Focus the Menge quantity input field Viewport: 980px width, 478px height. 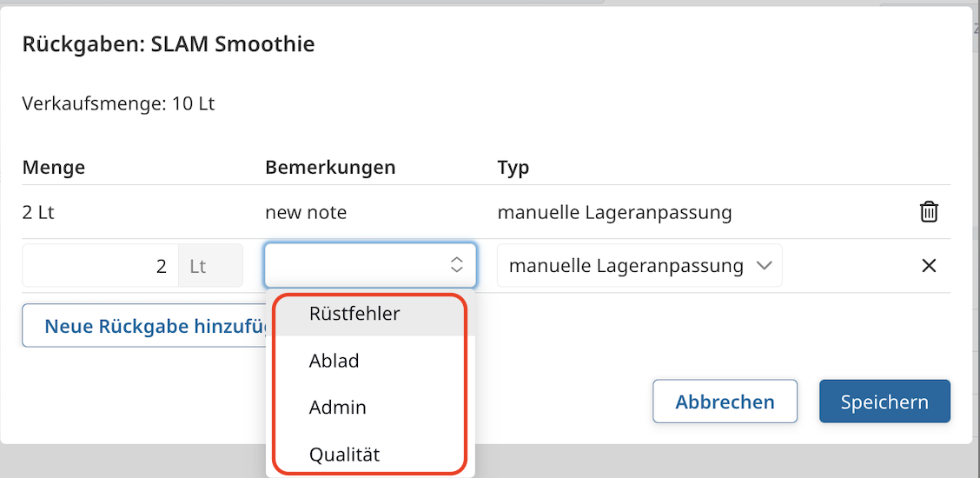pyautogui.click(x=100, y=266)
